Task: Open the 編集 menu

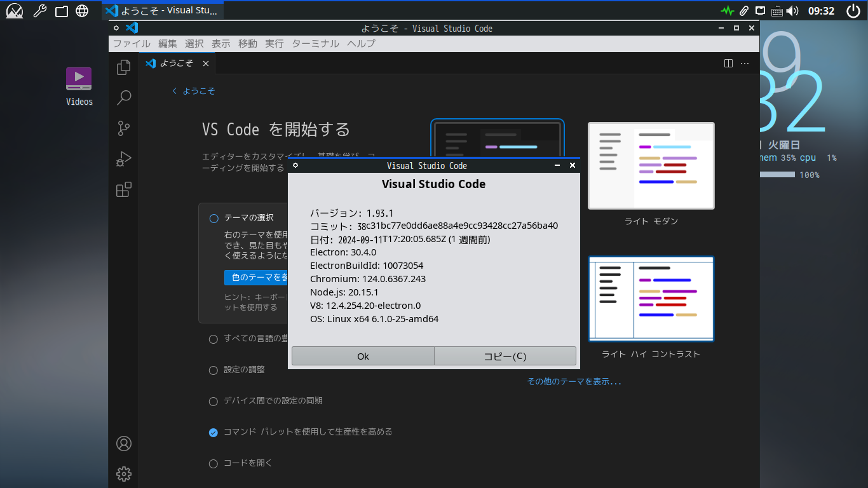Action: click(168, 44)
